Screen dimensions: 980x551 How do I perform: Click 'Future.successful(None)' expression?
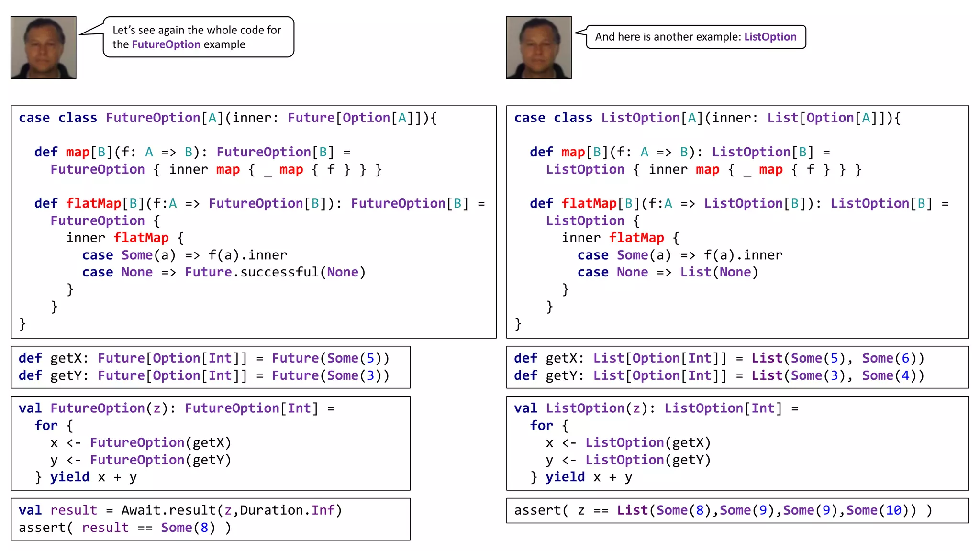click(276, 272)
